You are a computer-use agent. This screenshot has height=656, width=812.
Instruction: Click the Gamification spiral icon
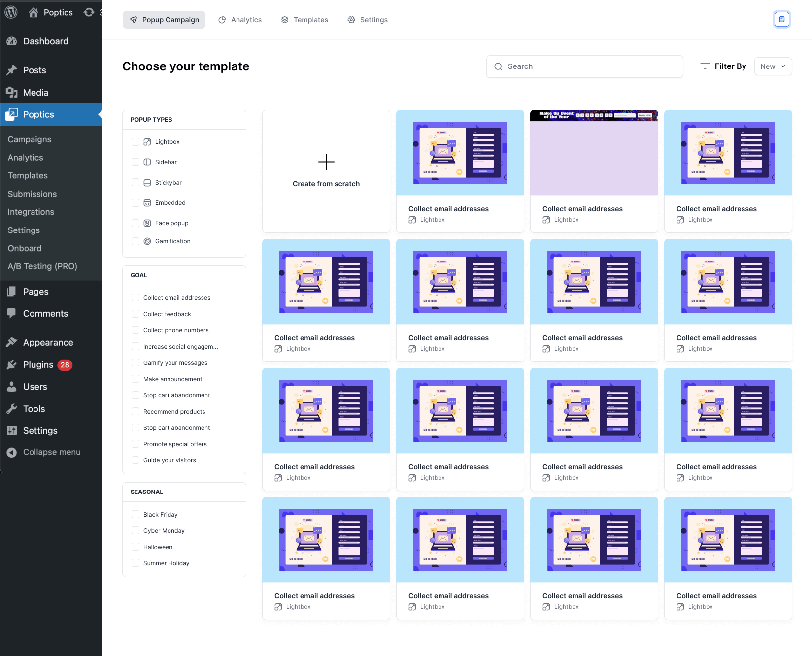(x=147, y=241)
